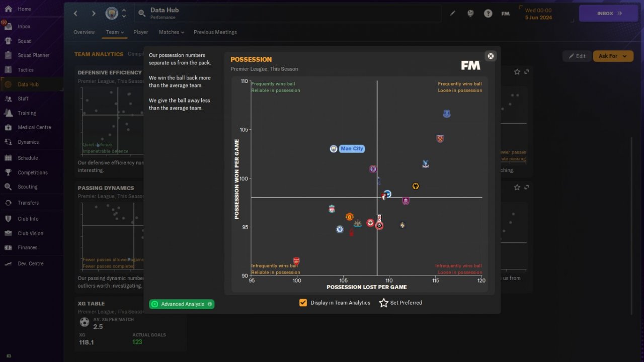Expand the Matches tab dropdown
The height and width of the screenshot is (362, 644).
coord(172,32)
